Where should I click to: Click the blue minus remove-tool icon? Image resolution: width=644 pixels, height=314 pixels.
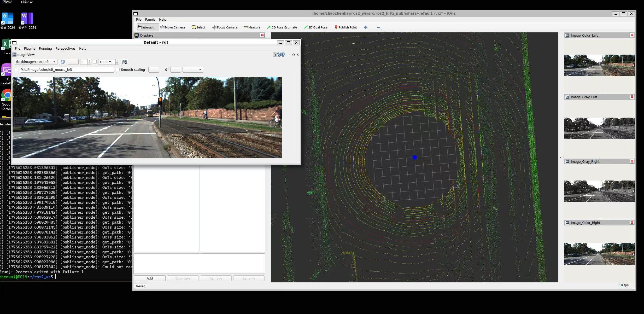pyautogui.click(x=378, y=27)
